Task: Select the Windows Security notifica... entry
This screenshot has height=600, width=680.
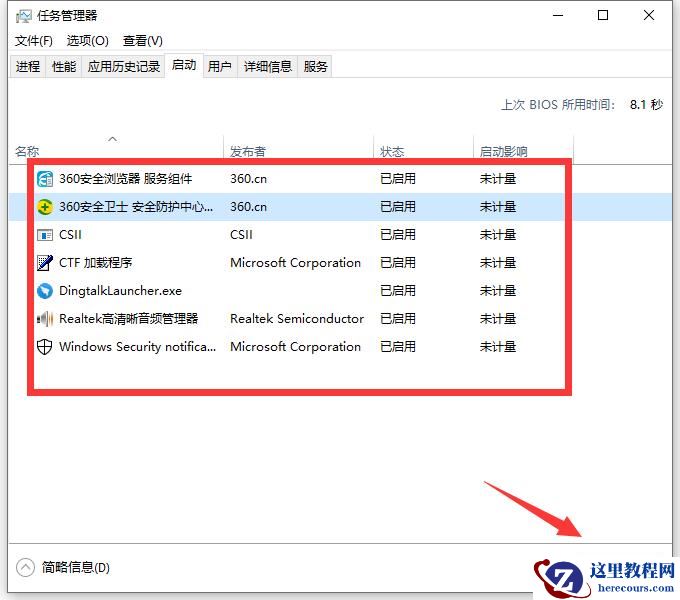Action: click(137, 347)
